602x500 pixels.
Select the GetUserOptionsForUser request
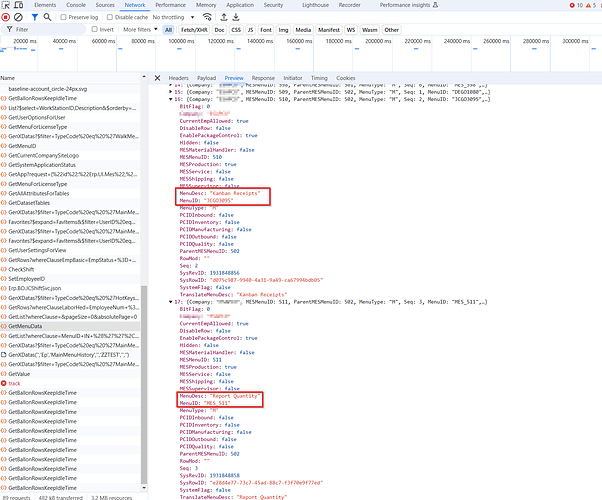(x=70, y=118)
